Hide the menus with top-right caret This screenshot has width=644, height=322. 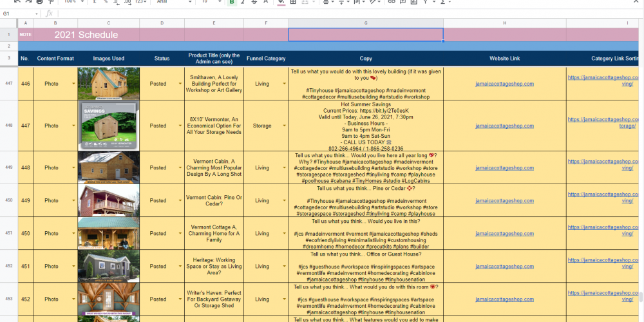634,3
